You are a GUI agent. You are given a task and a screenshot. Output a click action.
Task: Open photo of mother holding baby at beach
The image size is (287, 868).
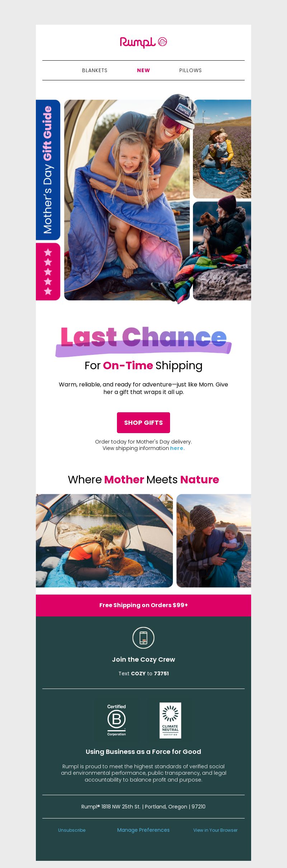pyautogui.click(x=214, y=541)
